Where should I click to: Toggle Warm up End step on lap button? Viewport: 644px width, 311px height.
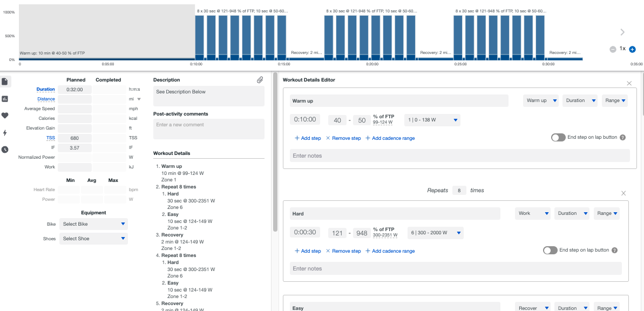click(558, 138)
